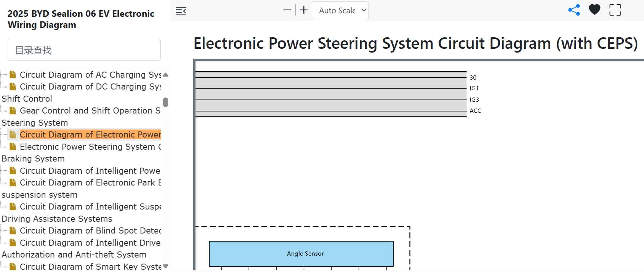Add to favorites with heart icon

click(x=594, y=10)
